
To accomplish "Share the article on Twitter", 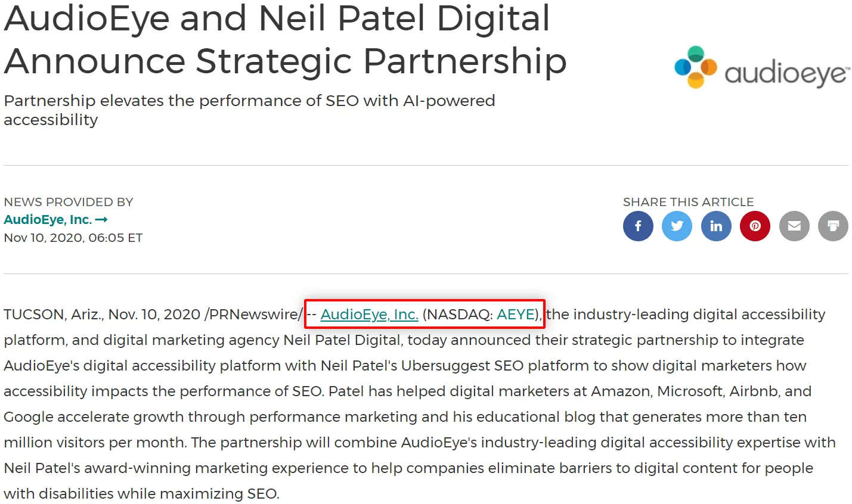I will click(677, 226).
